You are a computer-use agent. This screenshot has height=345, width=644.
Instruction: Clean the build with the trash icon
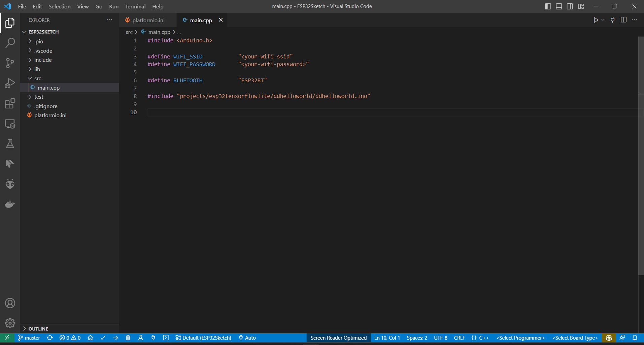(x=128, y=338)
